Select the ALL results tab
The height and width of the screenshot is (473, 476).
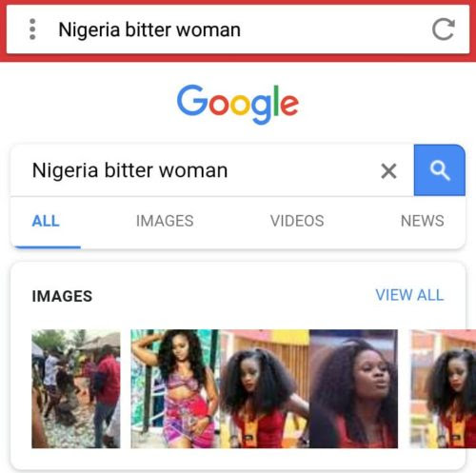[46, 221]
